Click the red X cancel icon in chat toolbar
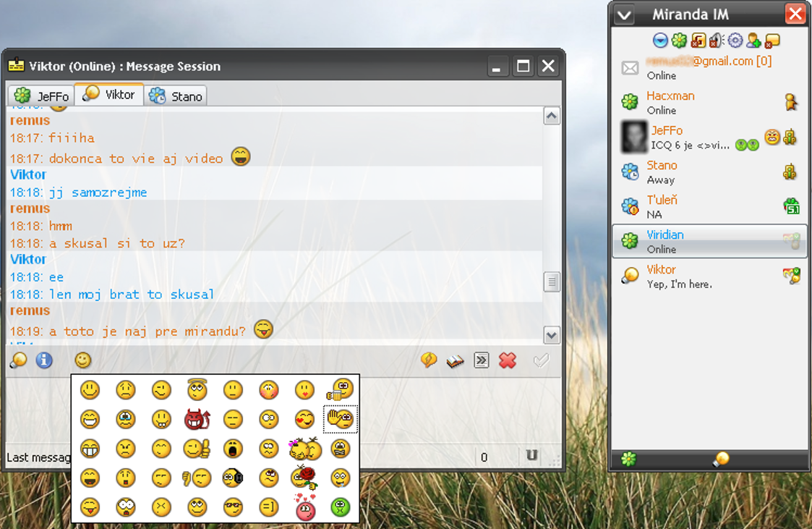812x529 pixels. pyautogui.click(x=508, y=360)
